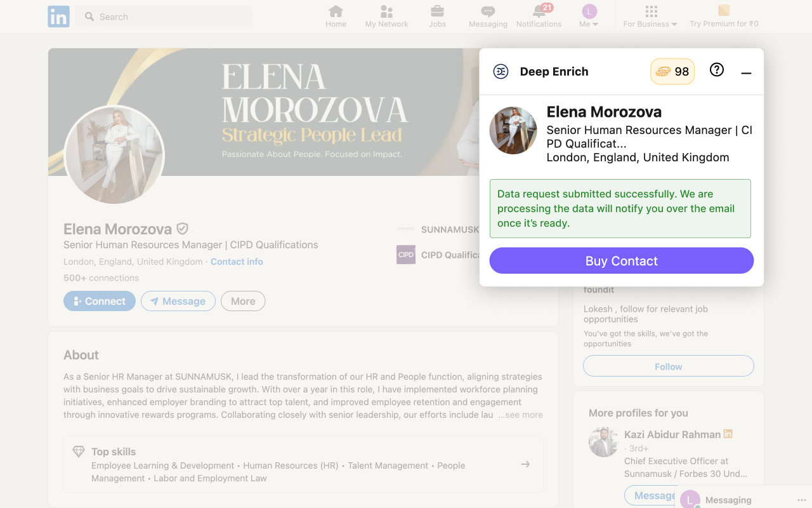Click the LinkedIn logo icon
The image size is (812, 508).
coord(58,17)
